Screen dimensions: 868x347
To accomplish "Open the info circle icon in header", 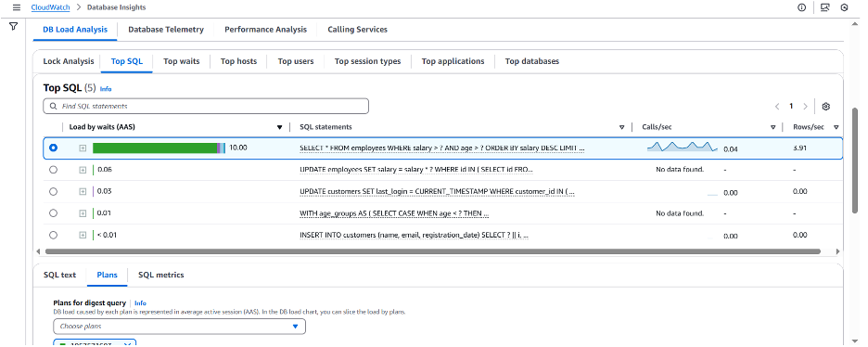I will pyautogui.click(x=801, y=7).
